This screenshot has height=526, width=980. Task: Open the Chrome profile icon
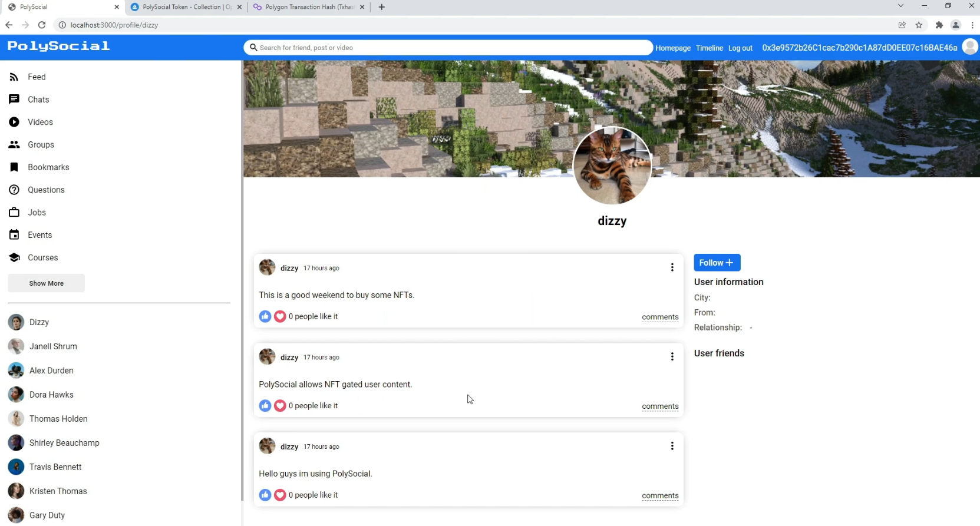(x=956, y=25)
